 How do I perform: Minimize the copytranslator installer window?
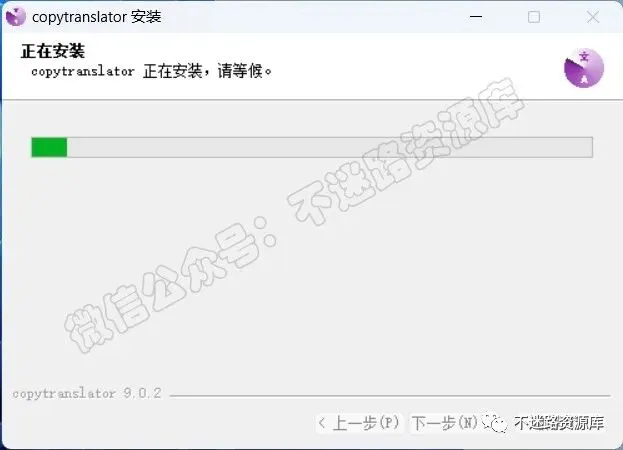(476, 17)
